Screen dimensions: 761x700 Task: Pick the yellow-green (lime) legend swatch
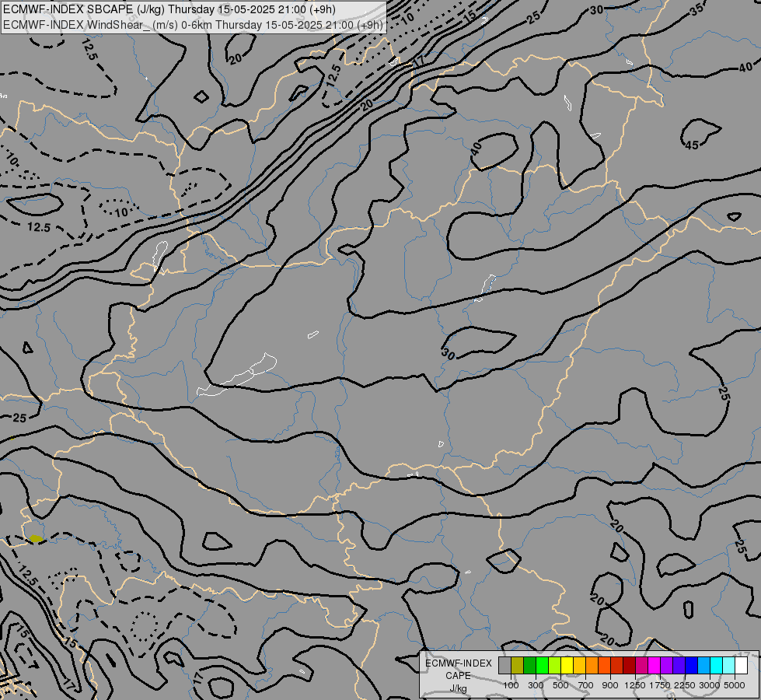pyautogui.click(x=555, y=665)
